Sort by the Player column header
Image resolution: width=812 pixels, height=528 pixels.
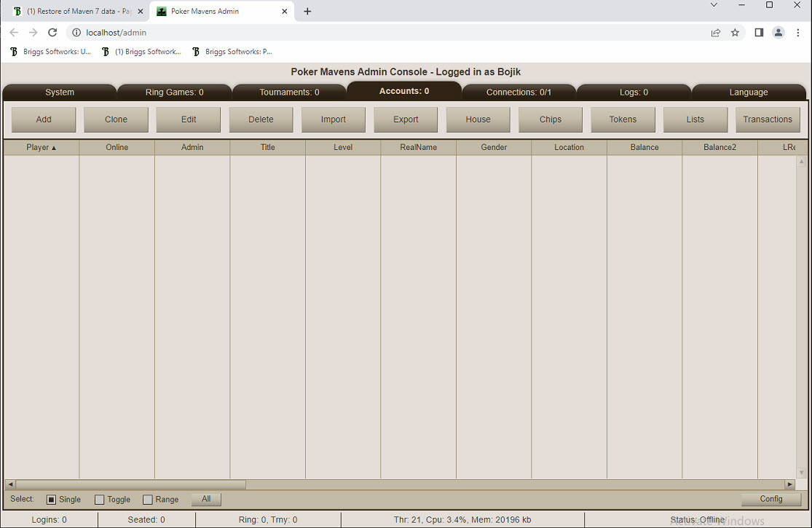click(x=41, y=147)
